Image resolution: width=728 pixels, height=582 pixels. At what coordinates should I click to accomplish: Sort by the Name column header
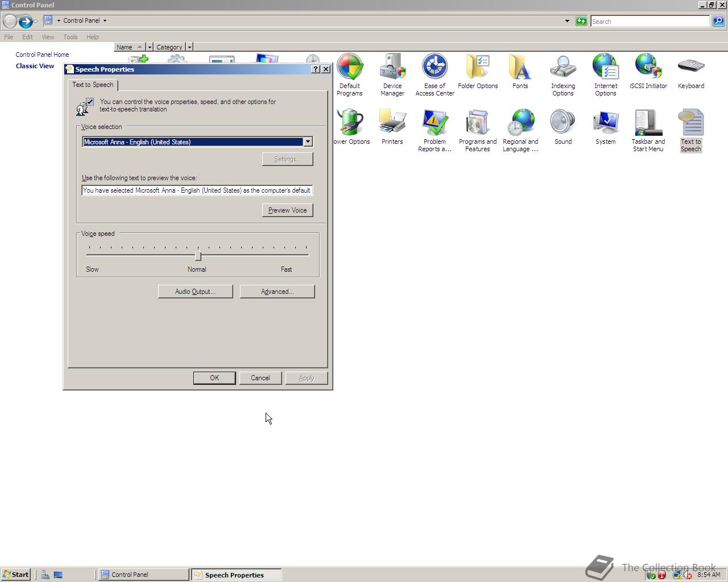point(130,47)
